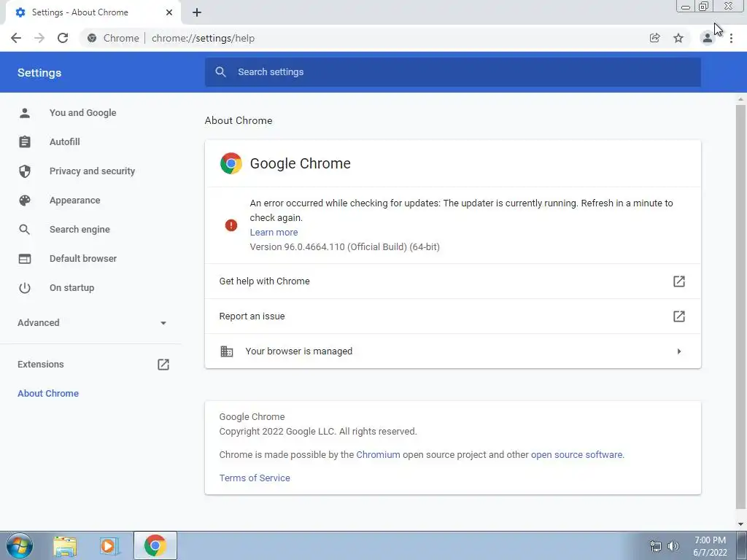Open the Chrome three-dot menu
Viewport: 747px width, 560px height.
coord(731,38)
